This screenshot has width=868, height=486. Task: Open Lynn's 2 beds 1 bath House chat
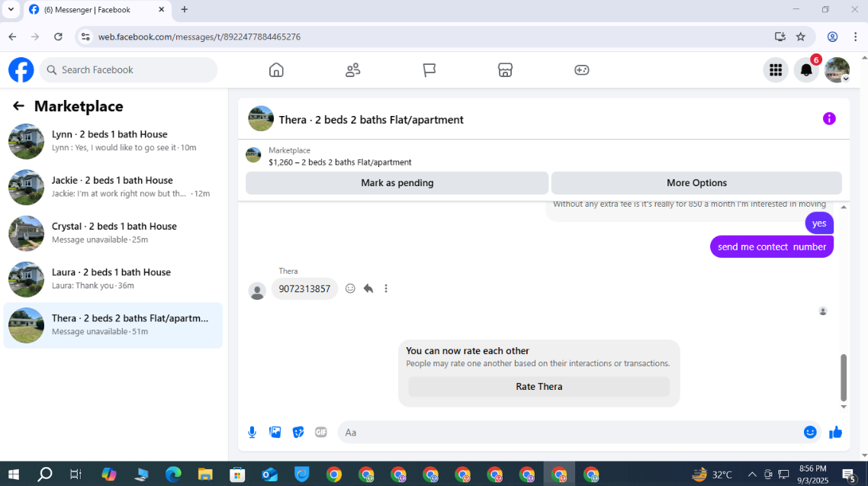point(113,141)
